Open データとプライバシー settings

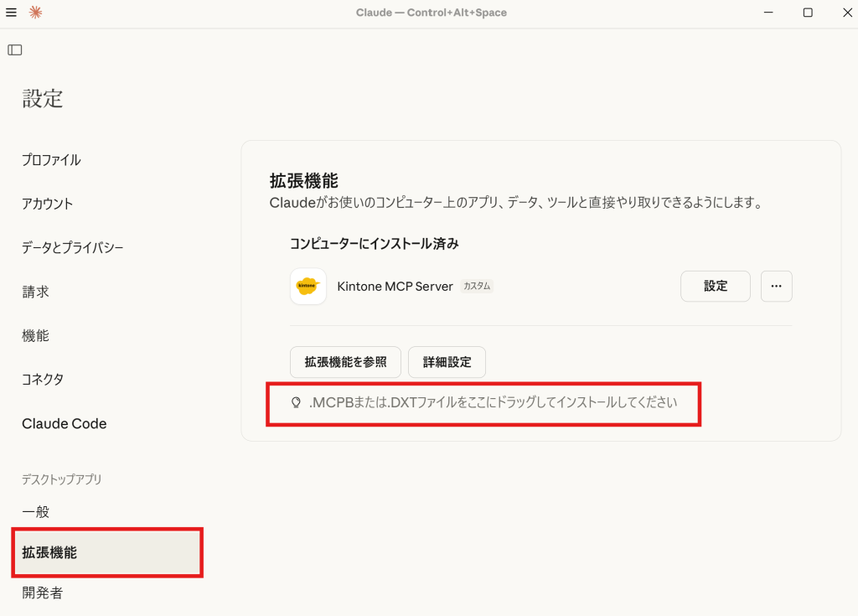pyautogui.click(x=72, y=247)
